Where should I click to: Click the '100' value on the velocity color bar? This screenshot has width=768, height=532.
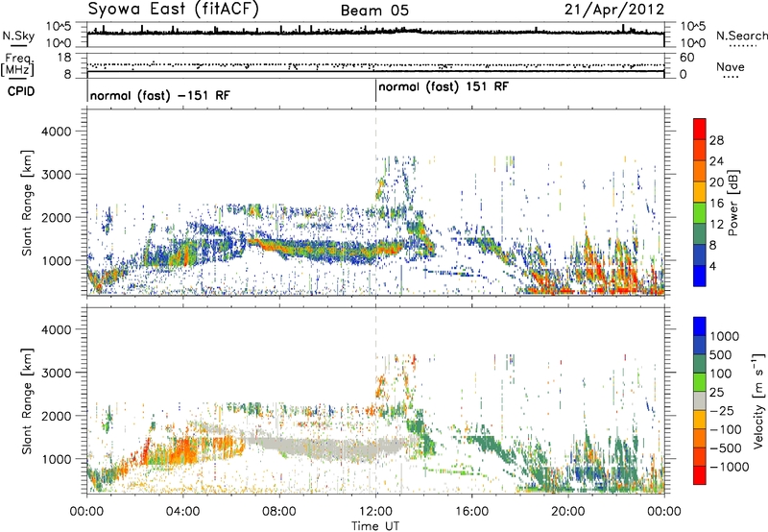tap(721, 374)
